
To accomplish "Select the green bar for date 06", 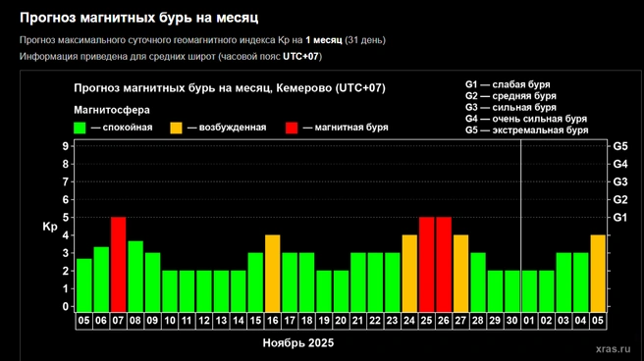I will 101,280.
